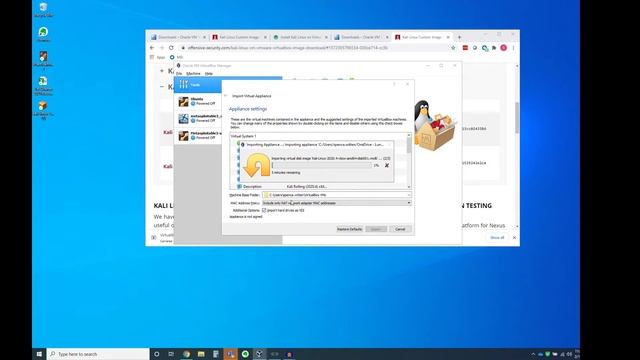
Task: Open the MAC Address Policy dropdown
Action: (x=336, y=203)
